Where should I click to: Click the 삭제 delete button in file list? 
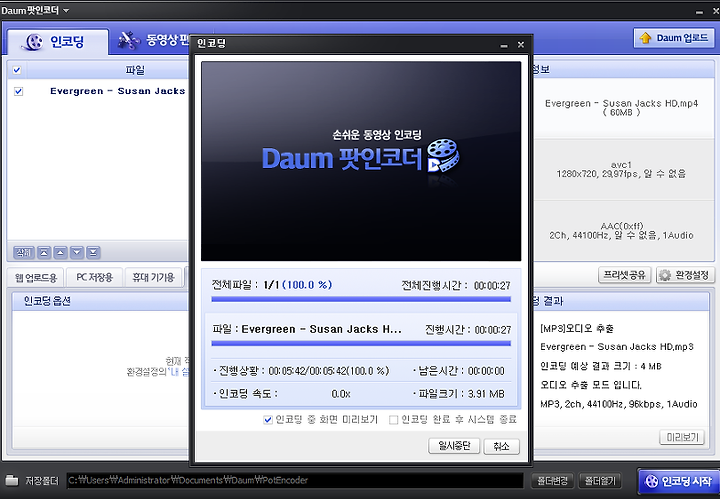(x=23, y=252)
